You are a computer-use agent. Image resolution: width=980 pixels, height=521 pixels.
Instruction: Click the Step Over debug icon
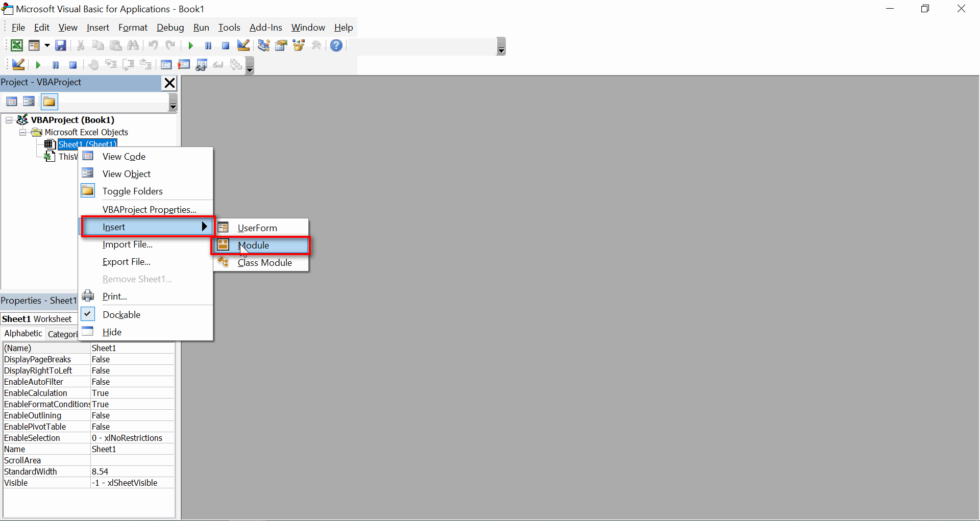click(128, 65)
